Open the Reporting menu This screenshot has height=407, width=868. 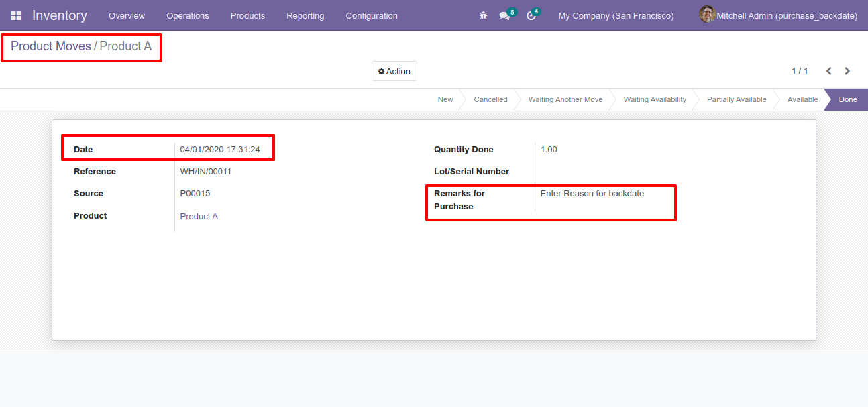(x=305, y=15)
